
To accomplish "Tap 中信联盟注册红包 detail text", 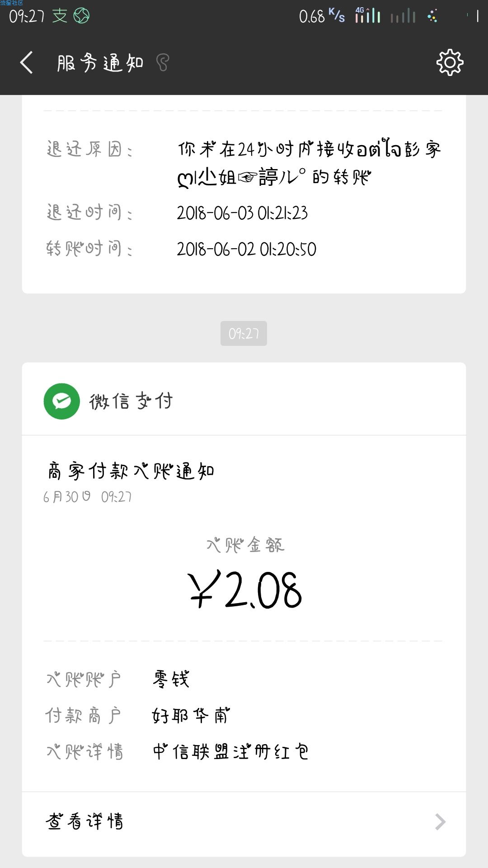I will click(230, 751).
